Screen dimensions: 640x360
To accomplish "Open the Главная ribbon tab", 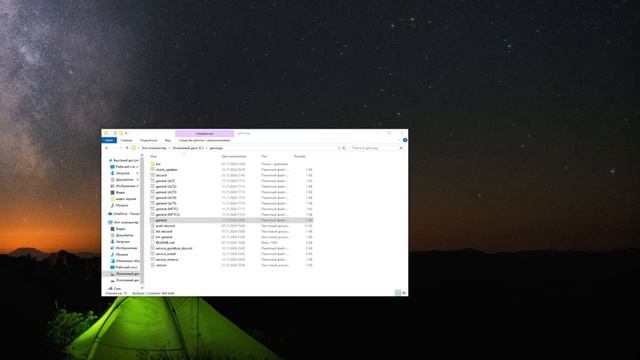I will pyautogui.click(x=126, y=140).
